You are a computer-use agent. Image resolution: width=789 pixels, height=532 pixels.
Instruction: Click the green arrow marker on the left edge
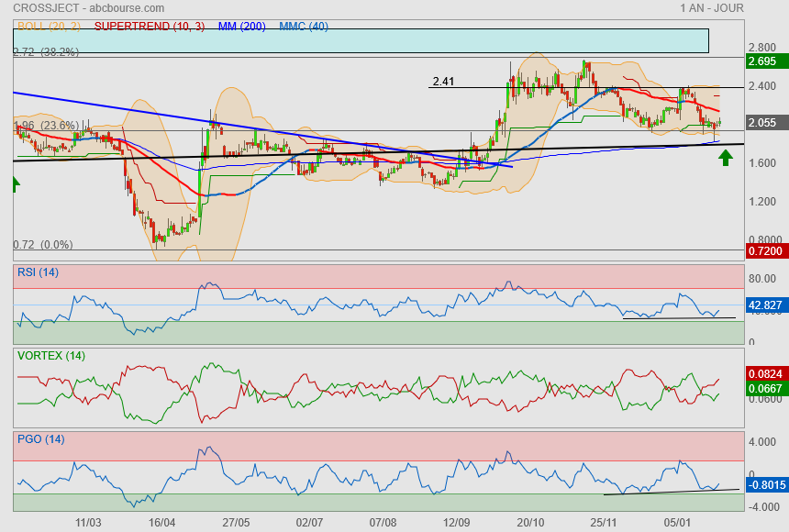pyautogui.click(x=16, y=184)
